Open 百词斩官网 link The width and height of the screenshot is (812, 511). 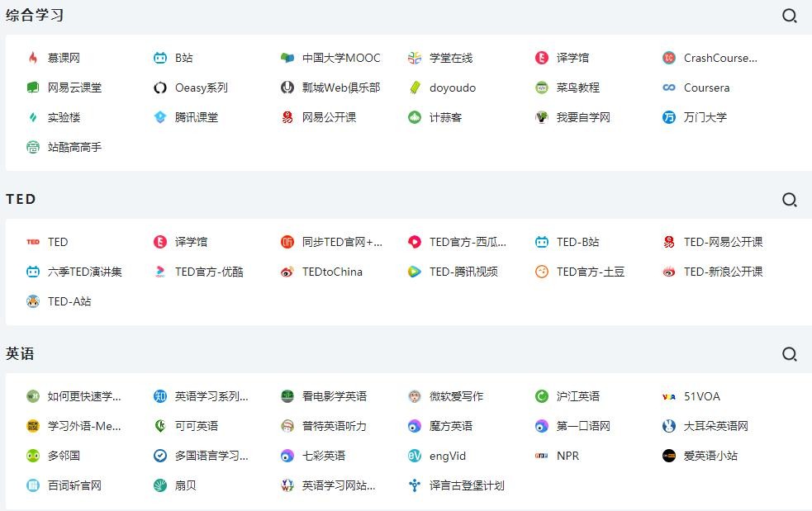[x=74, y=485]
